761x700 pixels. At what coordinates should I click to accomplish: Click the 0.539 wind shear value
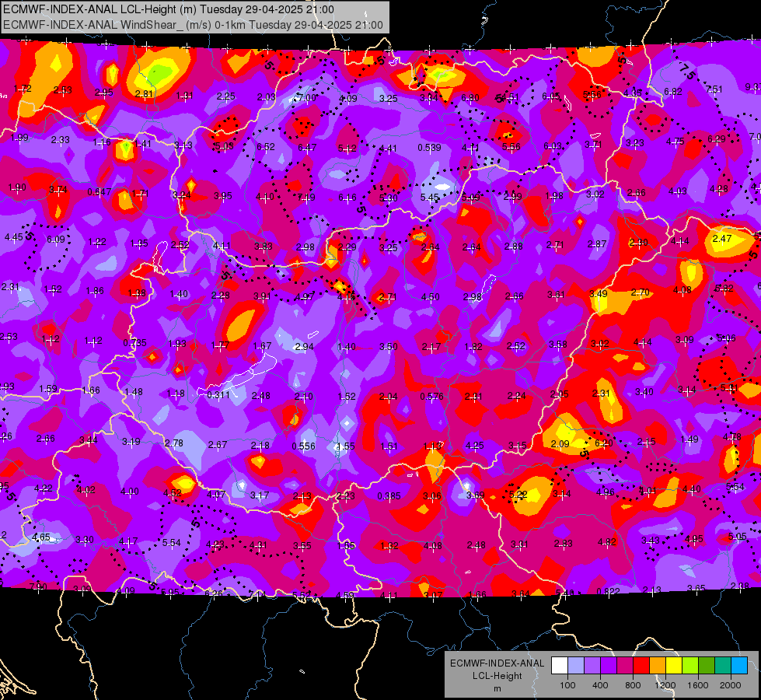430,147
